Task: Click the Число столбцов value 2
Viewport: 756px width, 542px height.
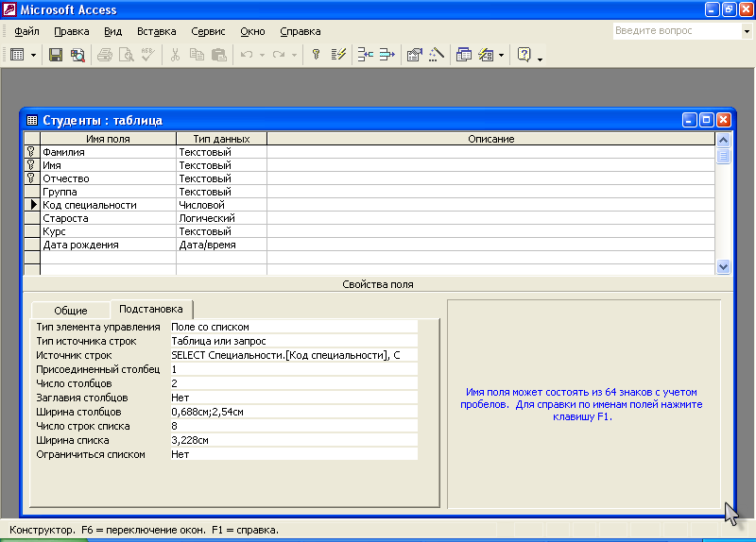Action: (294, 383)
